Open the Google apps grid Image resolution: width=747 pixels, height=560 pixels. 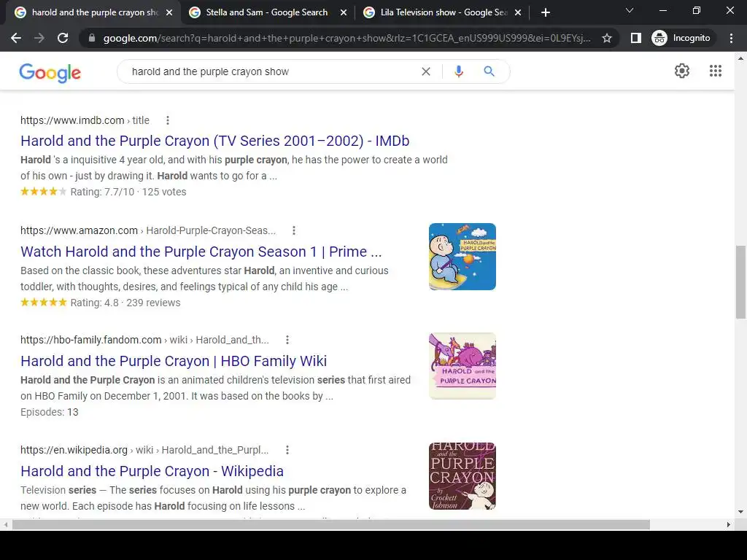715,71
